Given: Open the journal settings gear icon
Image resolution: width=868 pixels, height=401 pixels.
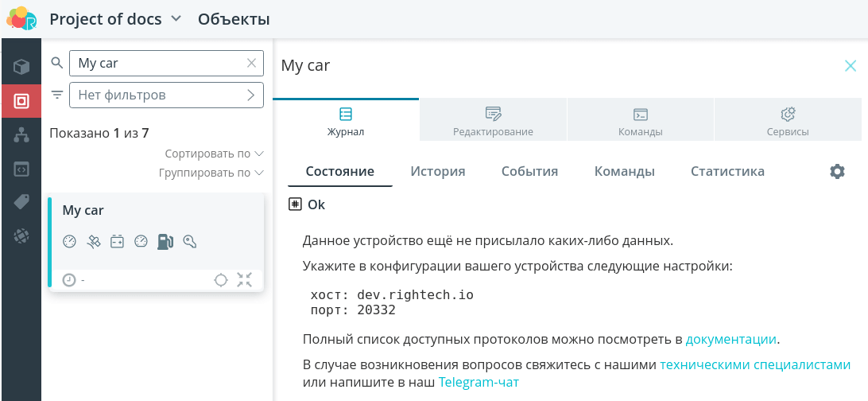Looking at the screenshot, I should 837,171.
